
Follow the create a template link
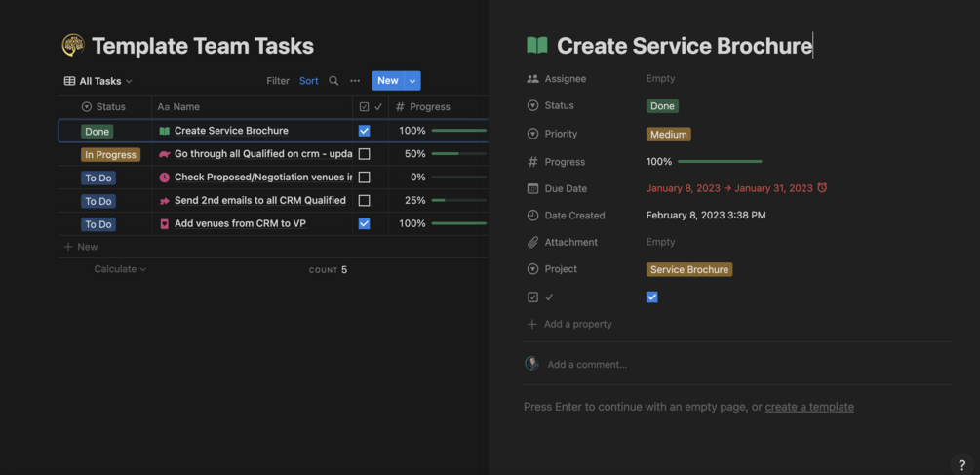809,407
